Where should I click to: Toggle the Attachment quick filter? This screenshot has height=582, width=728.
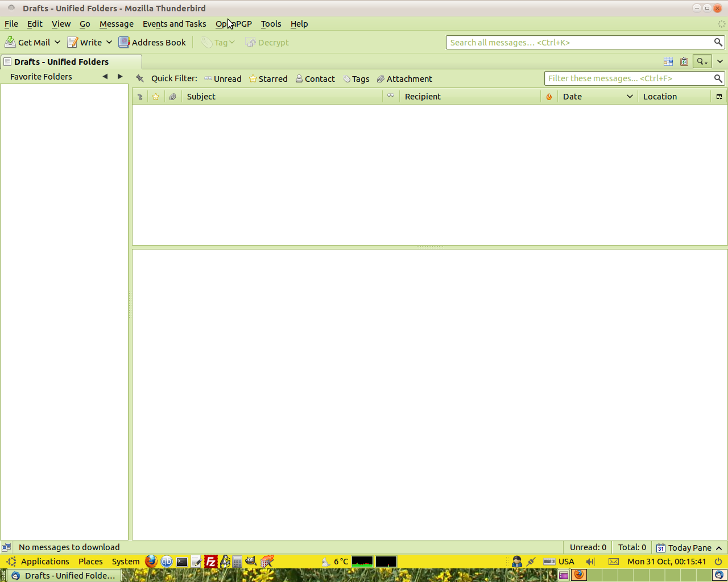pyautogui.click(x=404, y=79)
